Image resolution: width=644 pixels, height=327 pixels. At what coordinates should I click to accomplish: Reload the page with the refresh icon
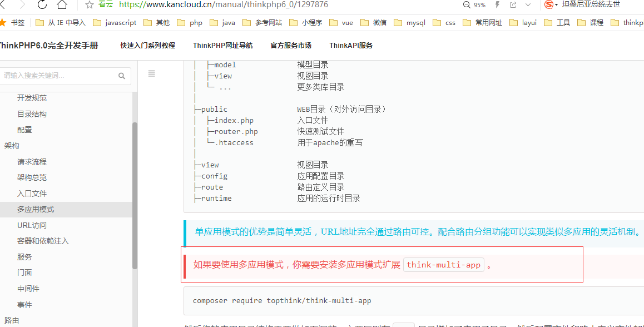pos(42,5)
